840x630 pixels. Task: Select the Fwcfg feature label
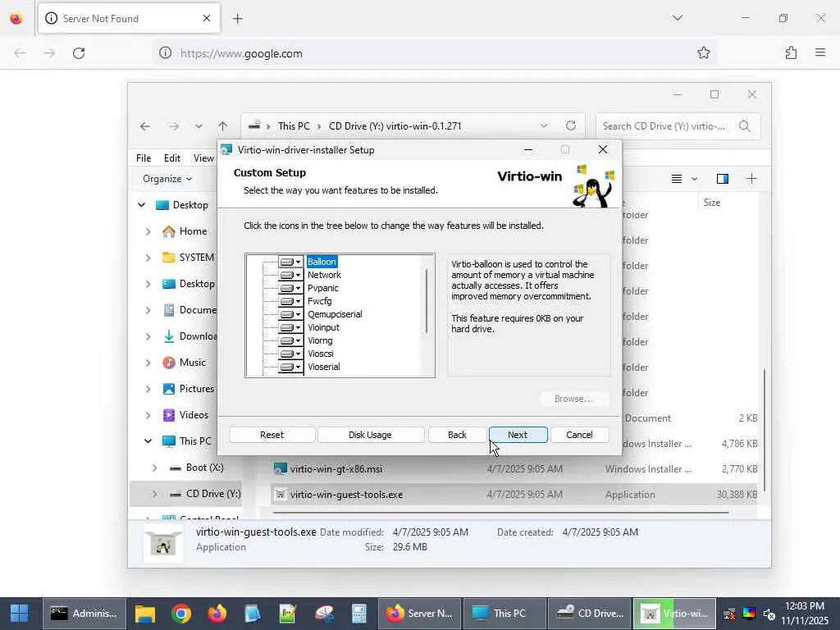pos(319,301)
